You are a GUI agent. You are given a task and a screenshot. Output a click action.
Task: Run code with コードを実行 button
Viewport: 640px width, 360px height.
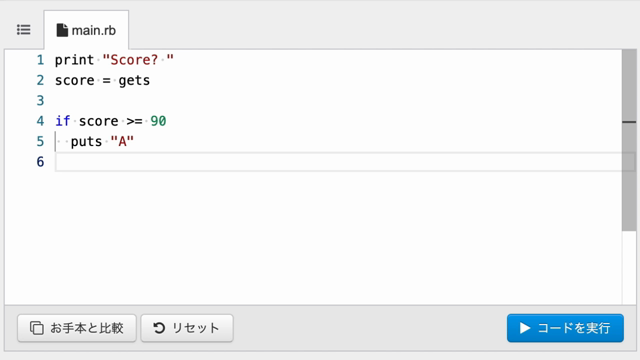point(565,328)
